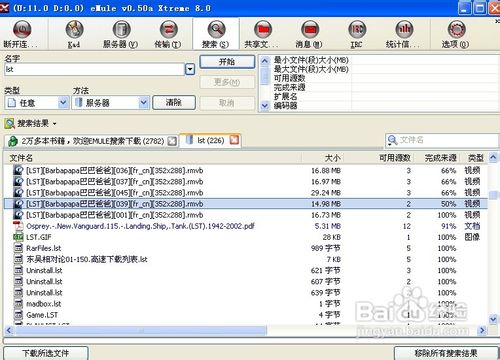Open the Statistics (统计值) toolbar icon
This screenshot has width=500, height=360.
tap(404, 29)
